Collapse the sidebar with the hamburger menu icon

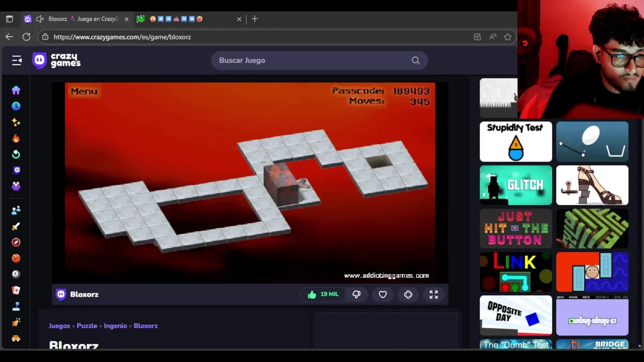[17, 60]
